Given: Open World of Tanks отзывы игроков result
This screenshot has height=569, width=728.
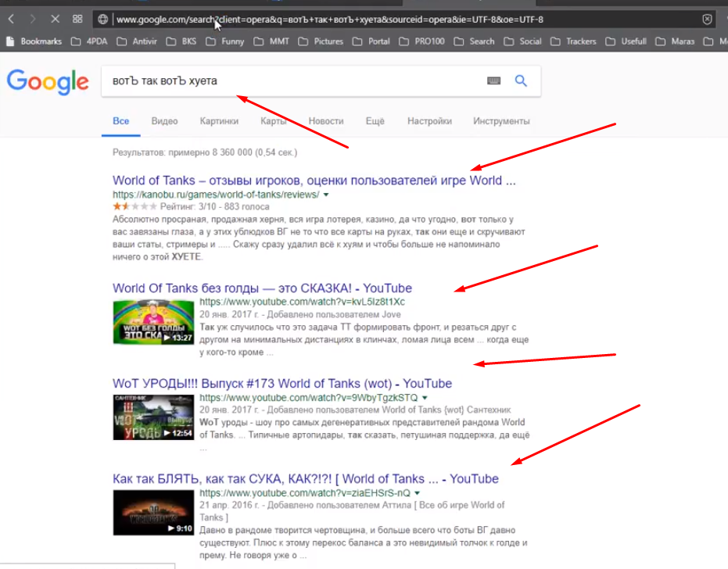Looking at the screenshot, I should tap(314, 180).
